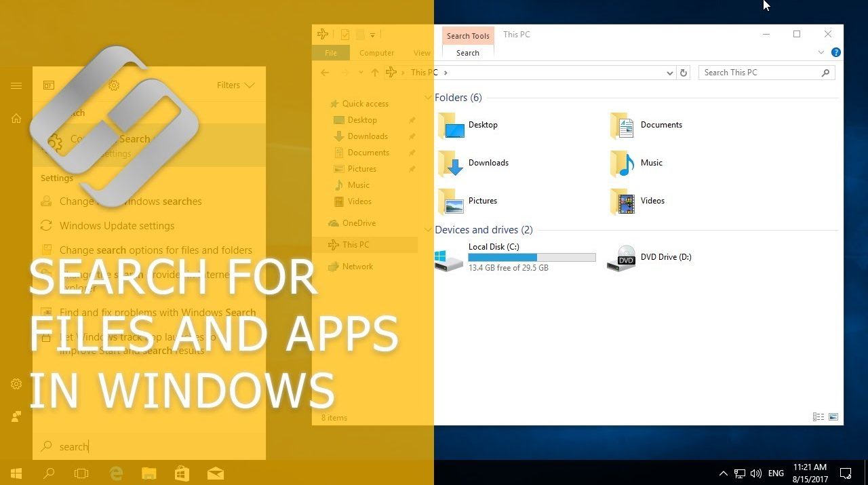Click the volume speaker icon in system tray
Screen dimensions: 868x485
[756, 473]
